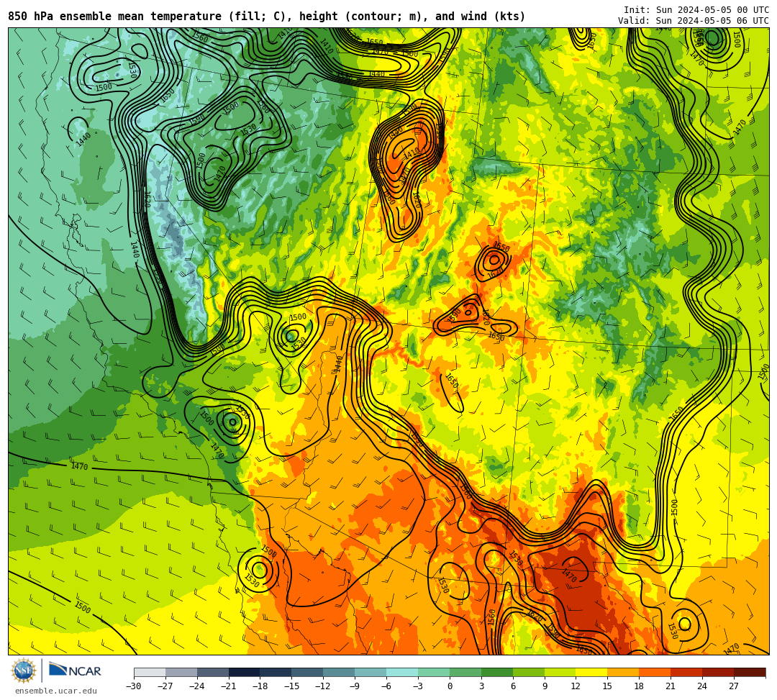The width and height of the screenshot is (777, 700).
Task: Select the 850 hPa ensemble mean temperature title
Action: (267, 17)
